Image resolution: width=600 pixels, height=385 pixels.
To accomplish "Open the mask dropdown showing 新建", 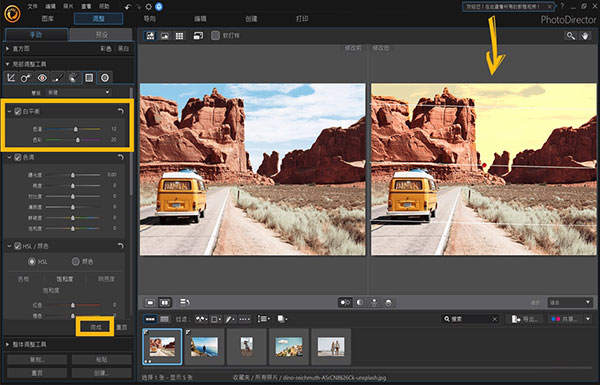I will click(x=78, y=93).
